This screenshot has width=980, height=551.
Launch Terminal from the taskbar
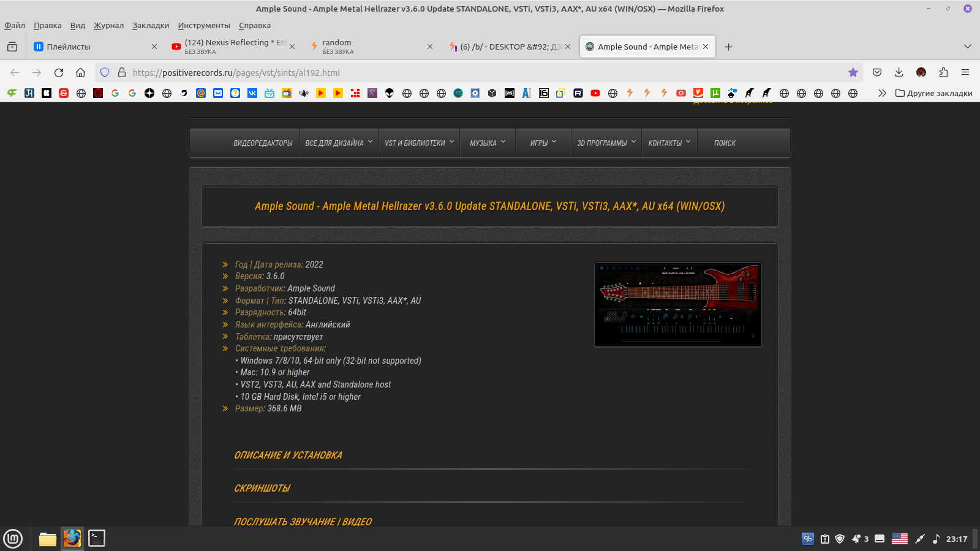click(97, 538)
